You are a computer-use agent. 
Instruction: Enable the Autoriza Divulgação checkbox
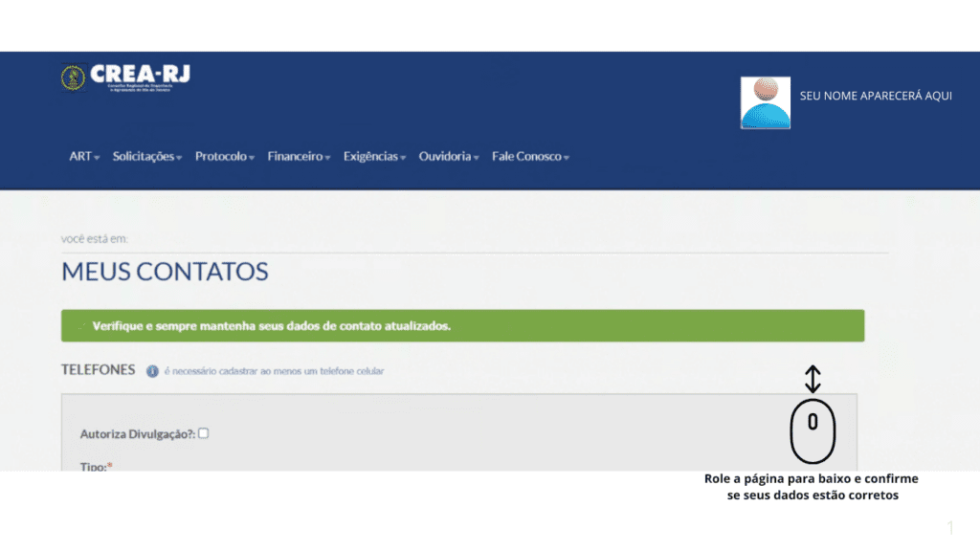click(x=203, y=433)
